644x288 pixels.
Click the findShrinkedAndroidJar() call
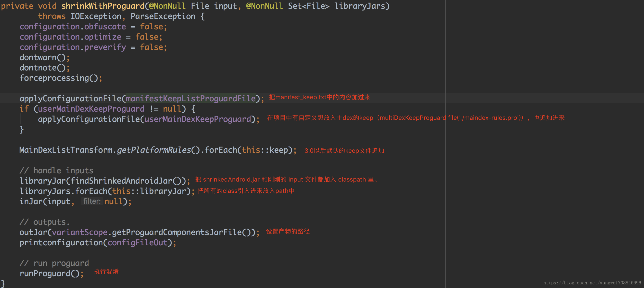(x=126, y=181)
